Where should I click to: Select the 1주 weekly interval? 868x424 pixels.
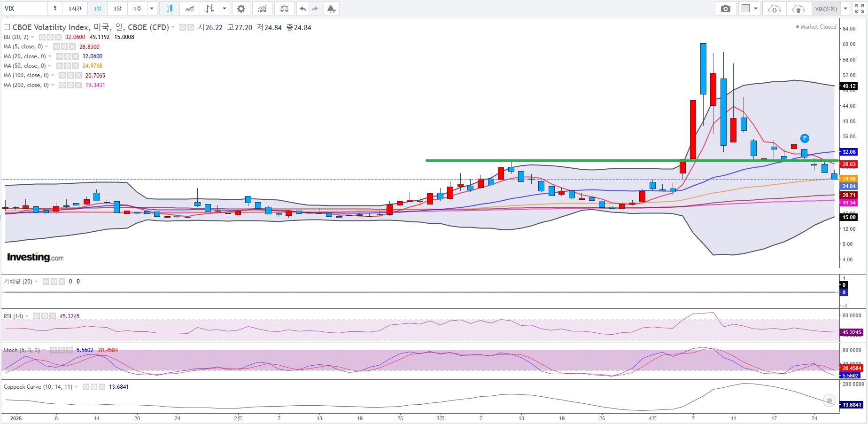(137, 8)
